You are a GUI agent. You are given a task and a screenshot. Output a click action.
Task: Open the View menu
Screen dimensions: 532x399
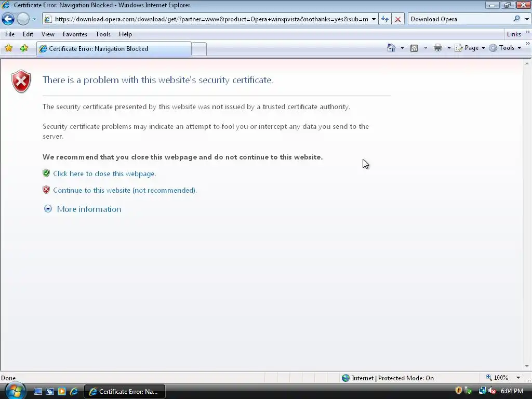[x=48, y=34]
